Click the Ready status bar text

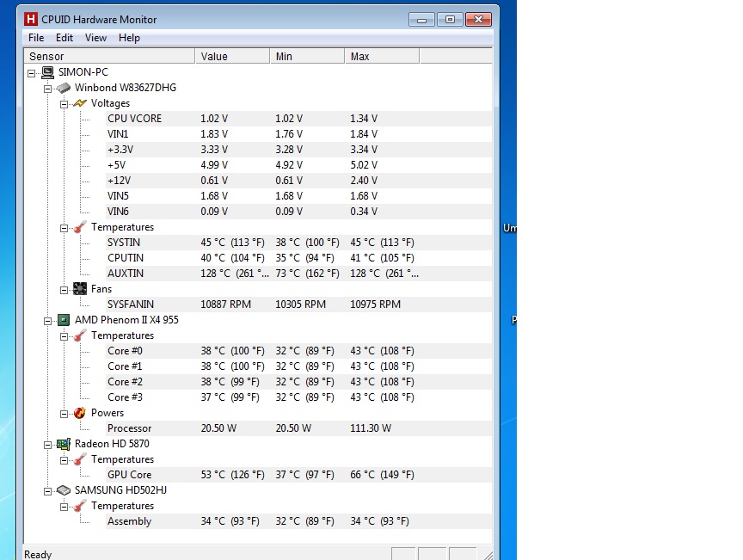point(38,554)
